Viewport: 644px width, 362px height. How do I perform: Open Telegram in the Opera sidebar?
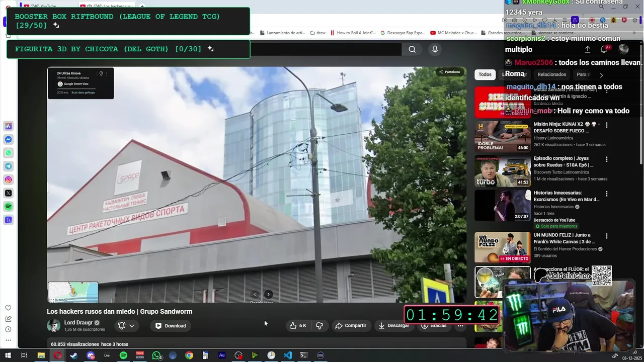point(9,166)
